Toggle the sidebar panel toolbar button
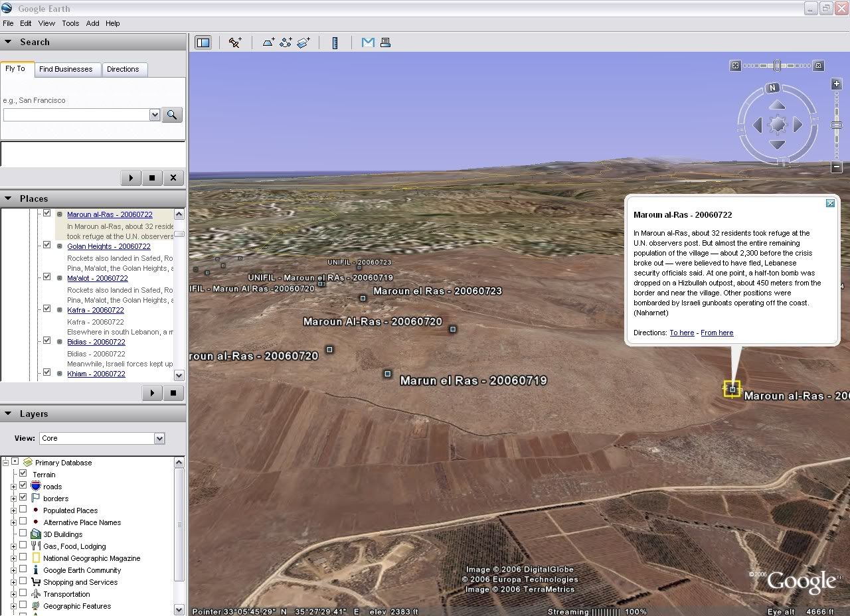Image resolution: width=850 pixels, height=616 pixels. point(203,42)
